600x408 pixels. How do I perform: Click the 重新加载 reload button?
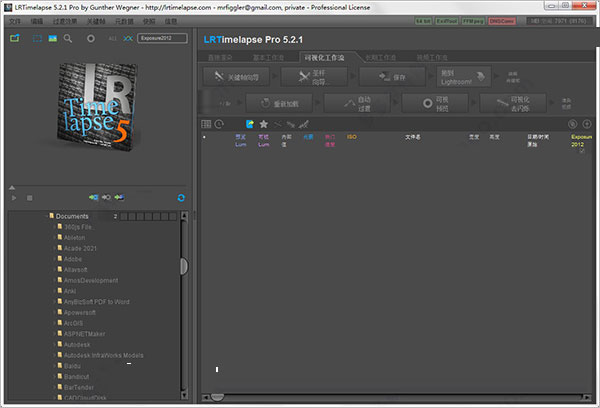pos(279,103)
